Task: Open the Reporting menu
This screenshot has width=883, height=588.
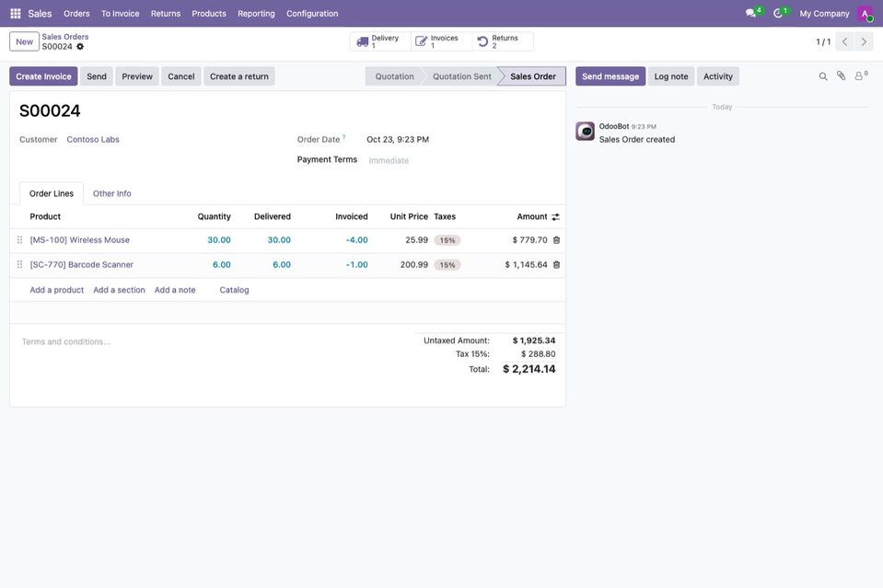Action: (256, 14)
